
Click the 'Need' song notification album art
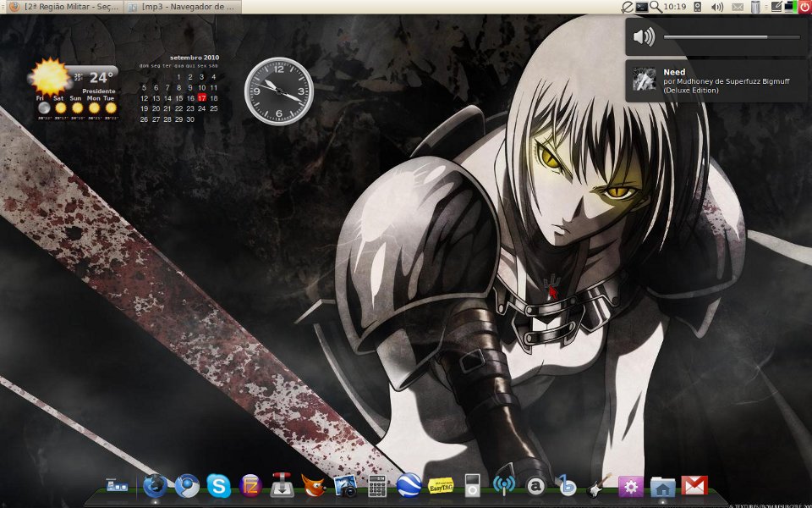(645, 80)
